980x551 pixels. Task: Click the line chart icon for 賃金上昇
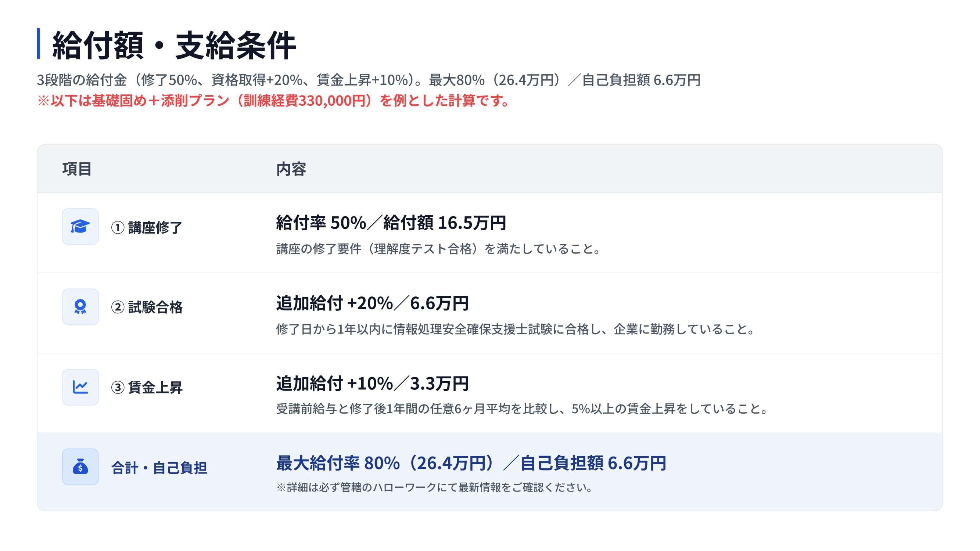coord(80,387)
